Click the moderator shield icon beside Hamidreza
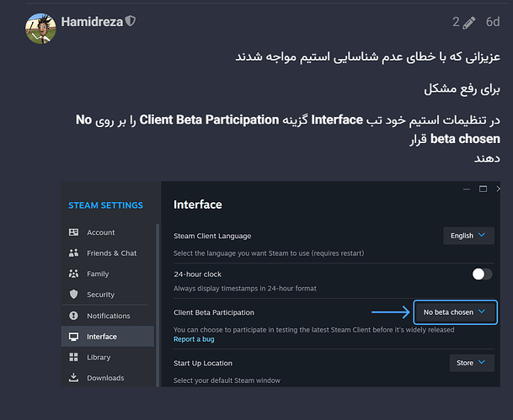Viewport: 513px width, 420px height. pos(131,21)
